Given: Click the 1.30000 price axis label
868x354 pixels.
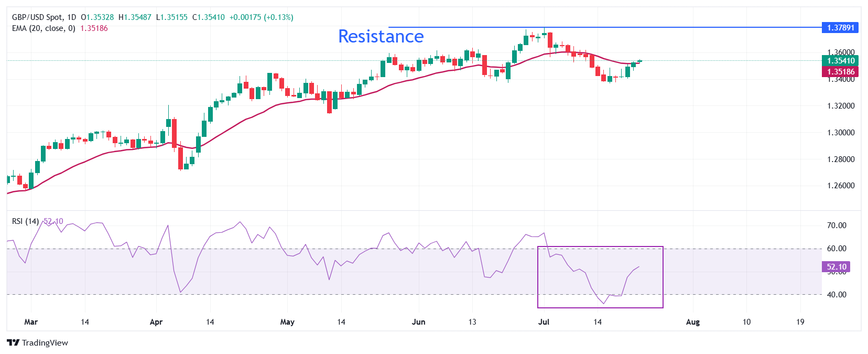Looking at the screenshot, I should [x=840, y=133].
